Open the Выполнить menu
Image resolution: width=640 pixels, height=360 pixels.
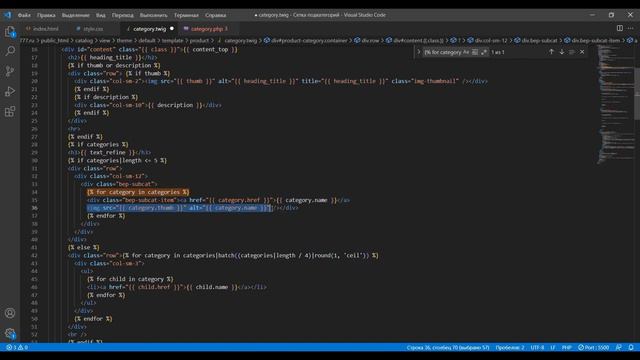coord(153,15)
